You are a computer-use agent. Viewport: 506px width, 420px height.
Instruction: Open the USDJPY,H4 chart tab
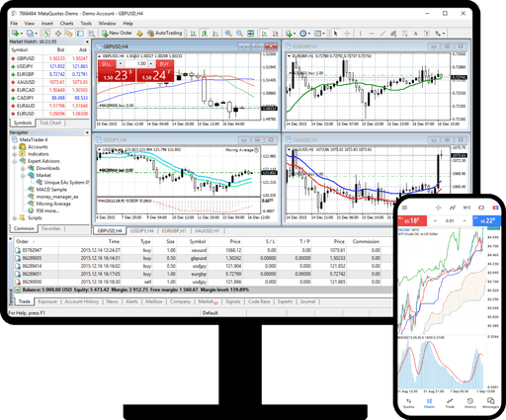[142, 231]
